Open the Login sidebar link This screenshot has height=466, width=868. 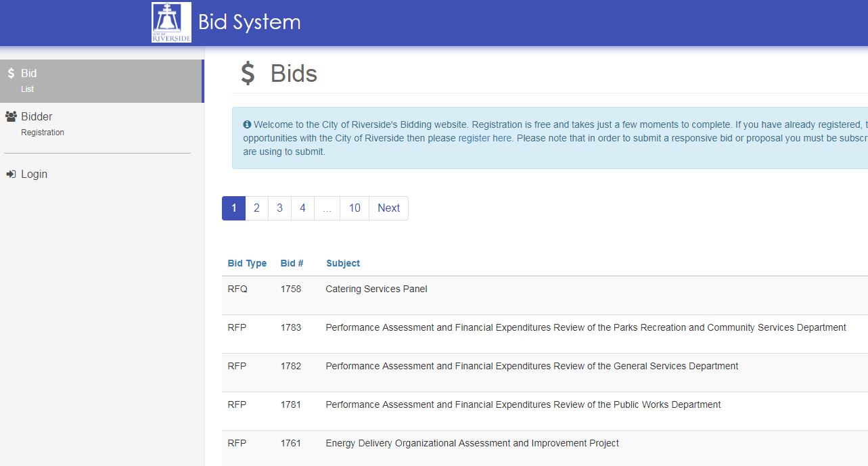pos(34,174)
